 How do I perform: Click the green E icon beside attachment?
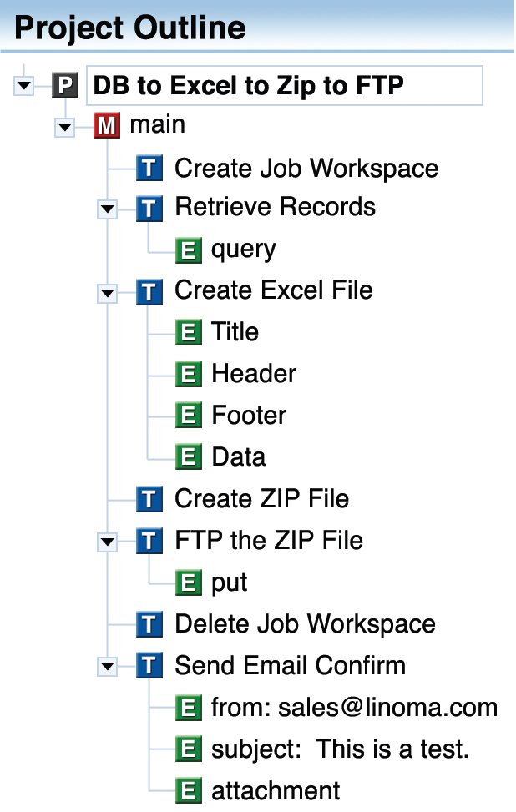(x=189, y=790)
